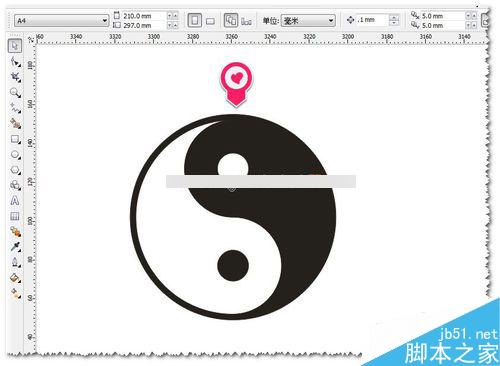Click the small white dot in yin-yang
Viewport: 500px width, 366px height.
(x=233, y=165)
